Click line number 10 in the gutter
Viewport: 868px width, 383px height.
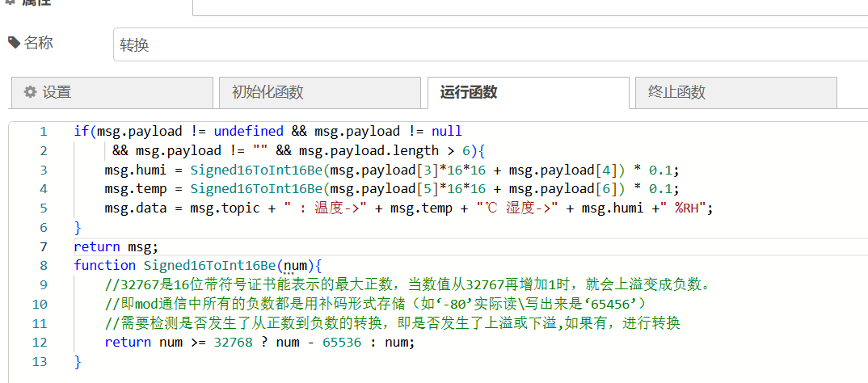click(40, 304)
